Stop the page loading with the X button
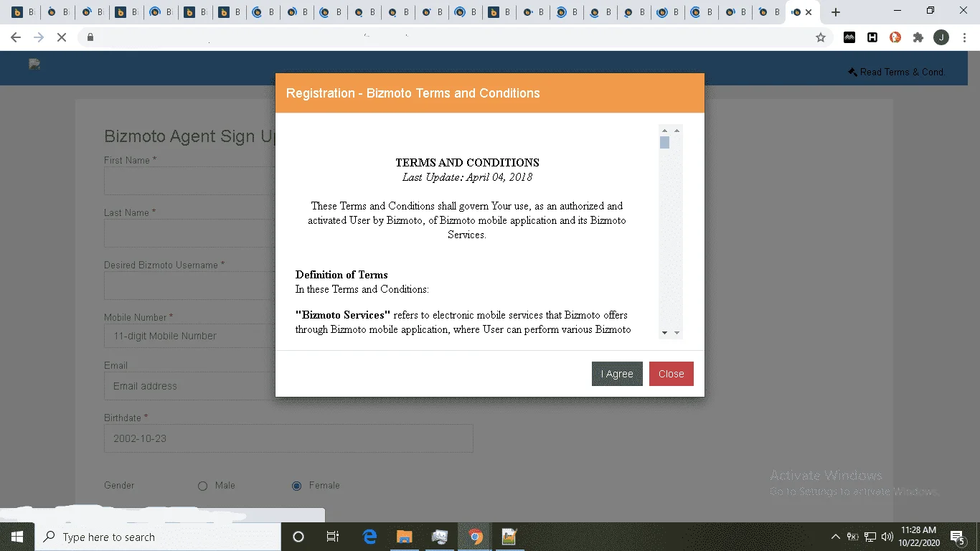 point(62,37)
